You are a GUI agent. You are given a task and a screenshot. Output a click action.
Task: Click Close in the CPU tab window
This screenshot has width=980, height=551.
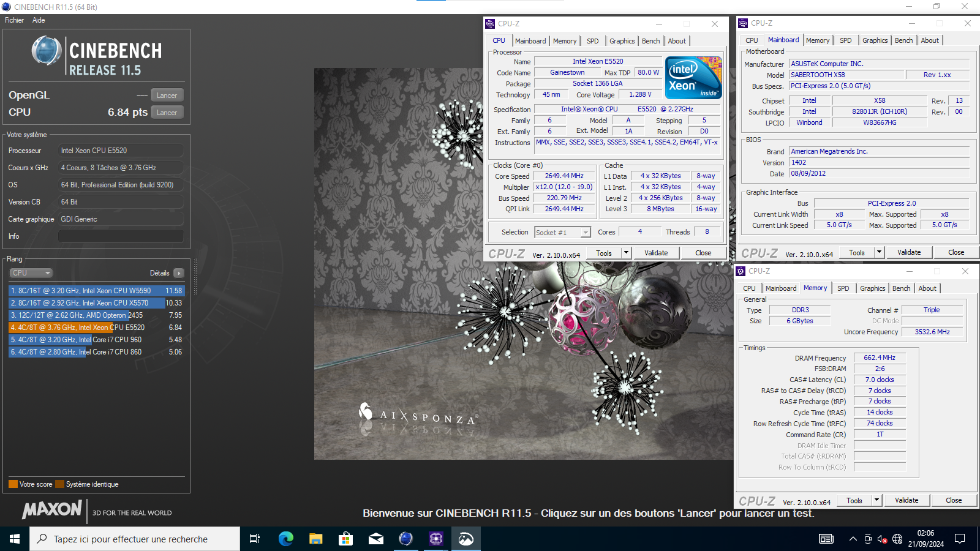(703, 253)
